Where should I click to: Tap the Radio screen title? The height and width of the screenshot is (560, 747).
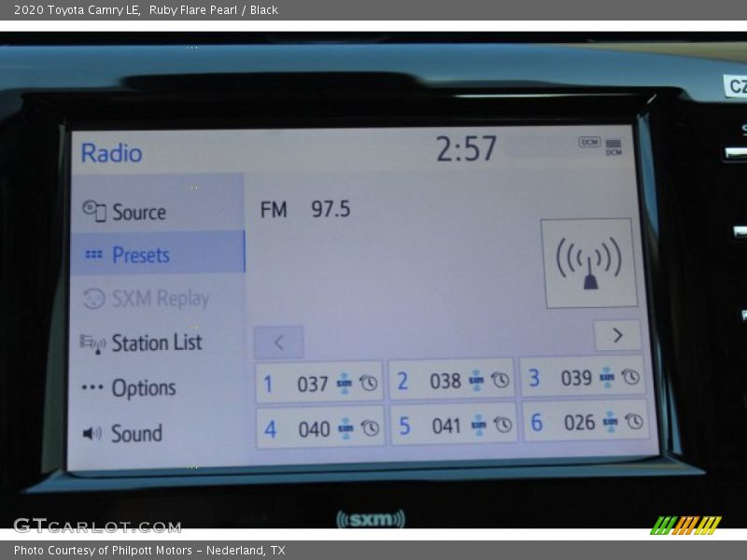[x=111, y=153]
